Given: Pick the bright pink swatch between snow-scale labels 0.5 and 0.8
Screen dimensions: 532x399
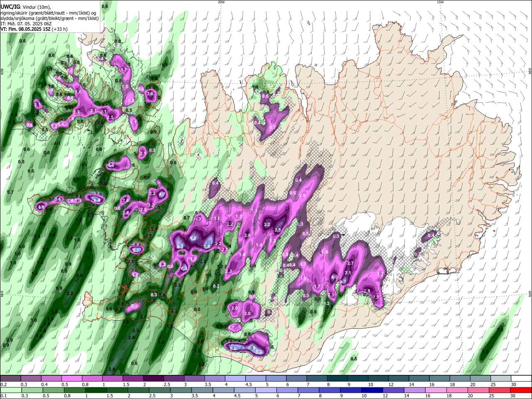Looking at the screenshot, I should pyautogui.click(x=71, y=379).
